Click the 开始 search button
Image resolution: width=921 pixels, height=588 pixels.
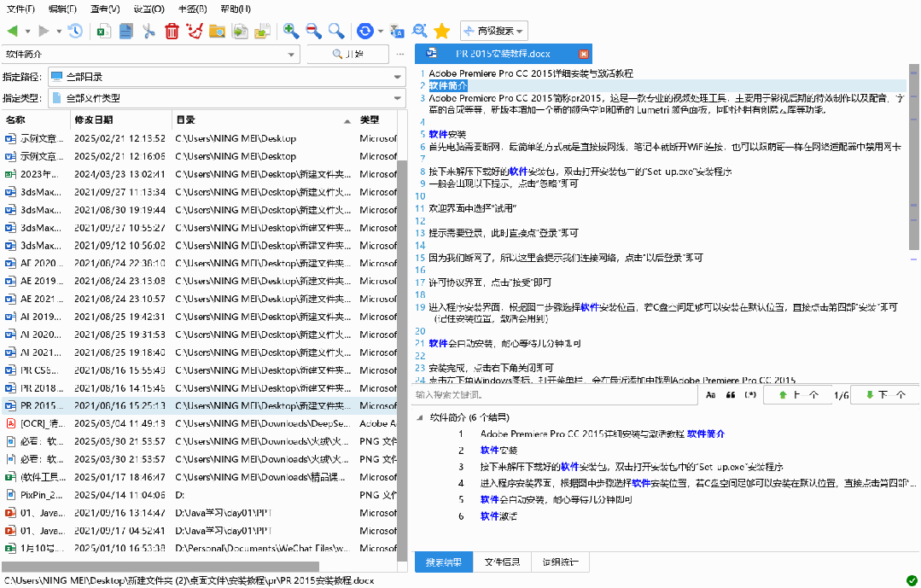(347, 54)
